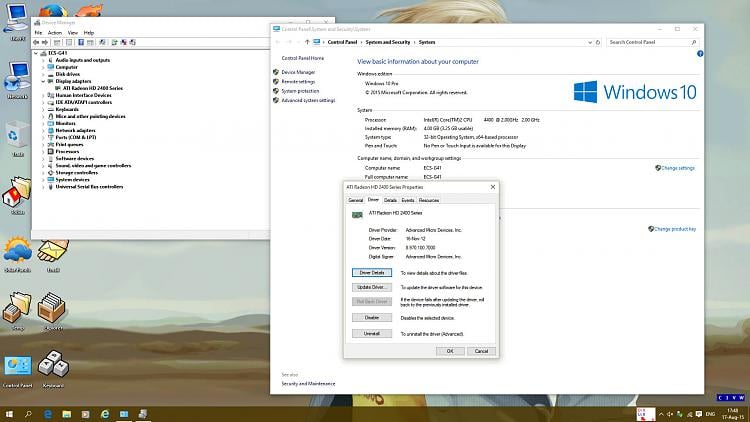Viewport: 750px width, 422px height.
Task: Open the Remote settings link
Action: click(x=298, y=82)
